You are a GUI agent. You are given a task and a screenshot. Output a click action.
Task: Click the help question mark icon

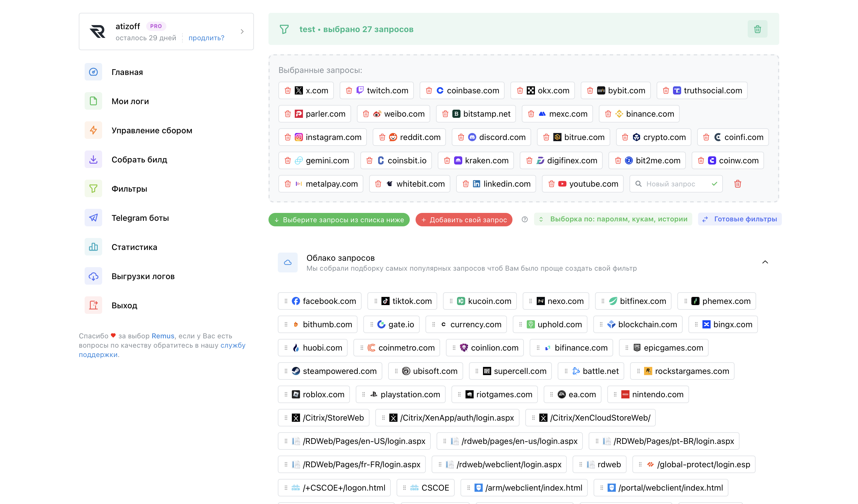[524, 220]
